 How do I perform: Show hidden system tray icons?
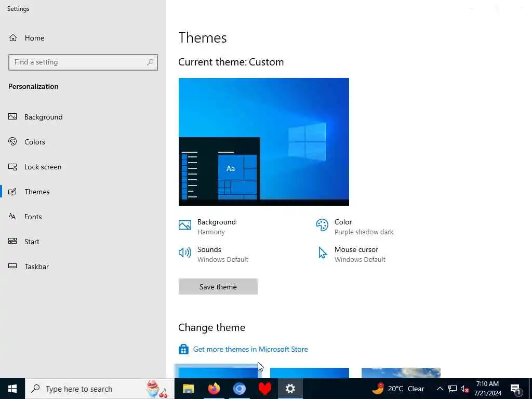pos(440,389)
